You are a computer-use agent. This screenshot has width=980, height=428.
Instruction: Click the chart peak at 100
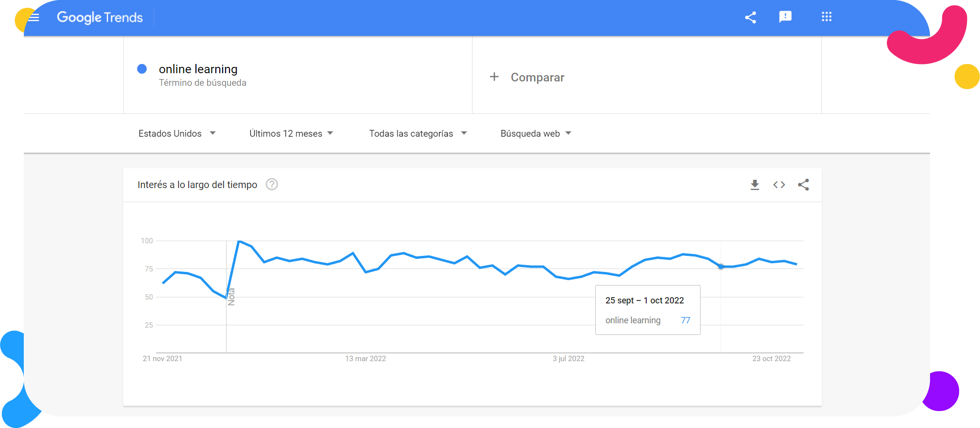pyautogui.click(x=239, y=241)
